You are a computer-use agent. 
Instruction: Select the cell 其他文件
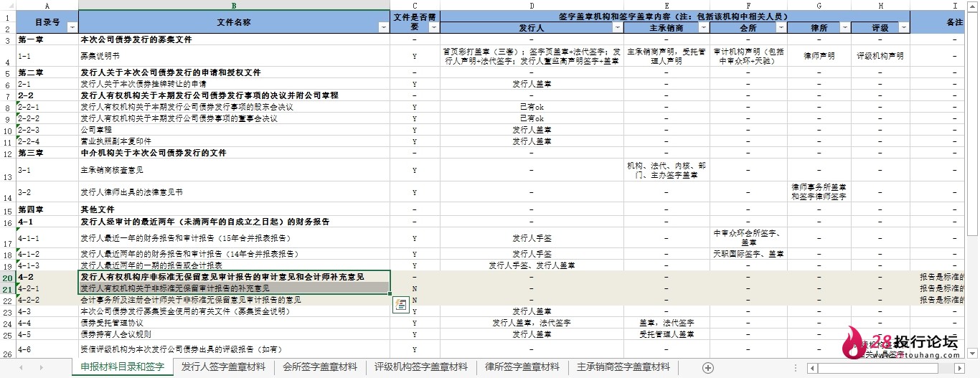(234, 210)
